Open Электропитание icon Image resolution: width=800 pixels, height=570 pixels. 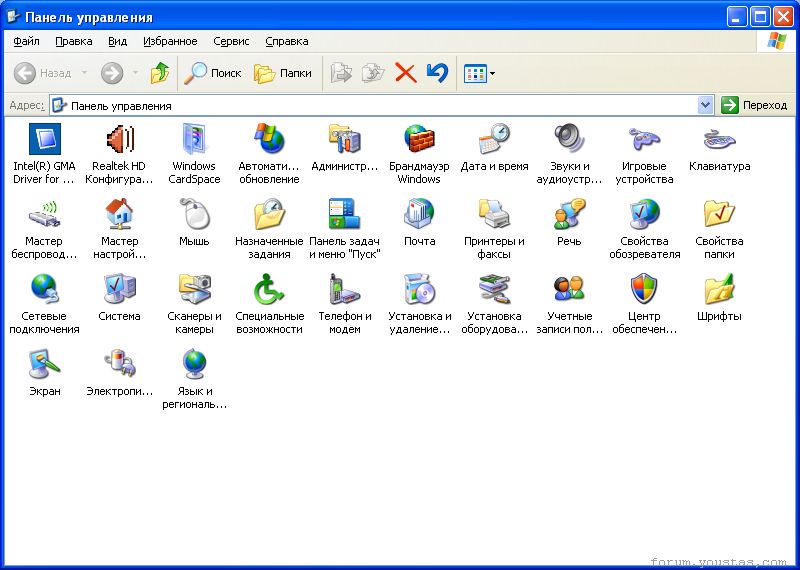pos(119,364)
